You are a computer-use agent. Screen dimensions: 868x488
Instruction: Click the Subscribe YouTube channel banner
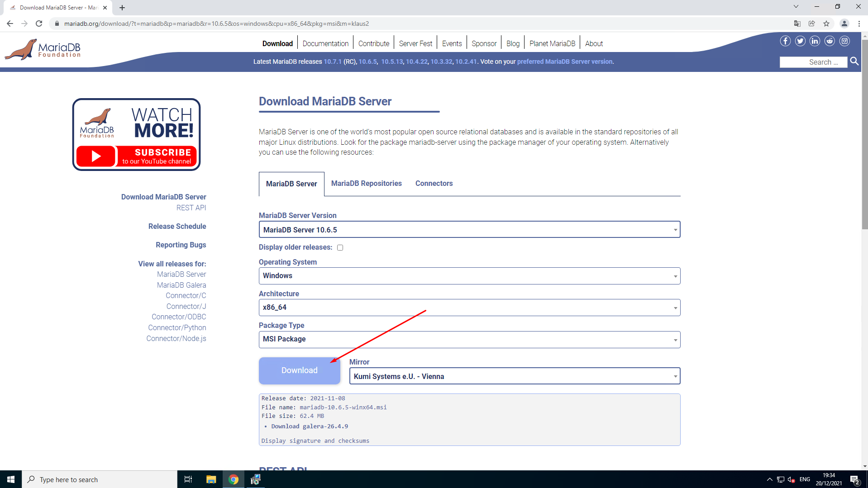[136, 134]
